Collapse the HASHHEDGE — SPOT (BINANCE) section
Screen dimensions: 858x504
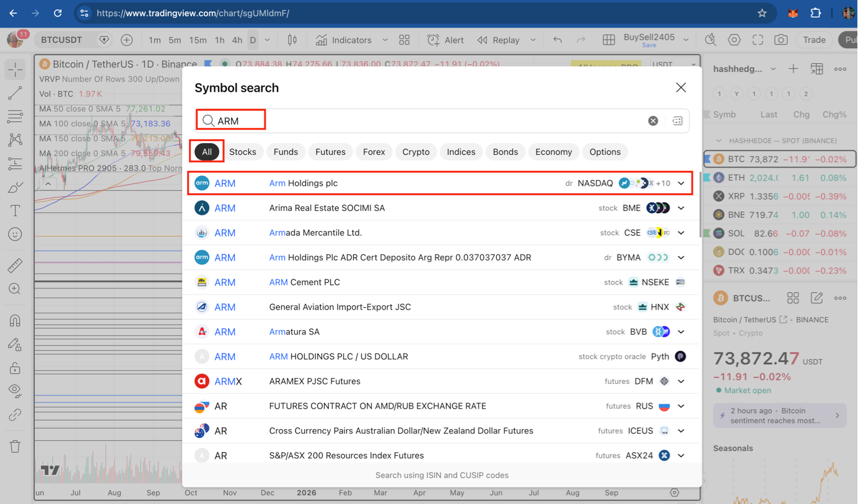click(719, 141)
